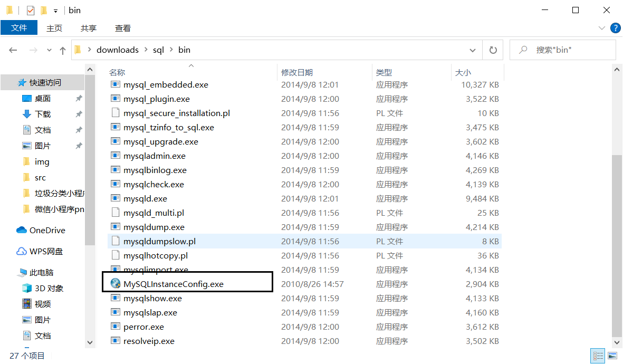Image resolution: width=623 pixels, height=364 pixels.
Task: Expand chevron after sql in path
Action: coord(171,50)
